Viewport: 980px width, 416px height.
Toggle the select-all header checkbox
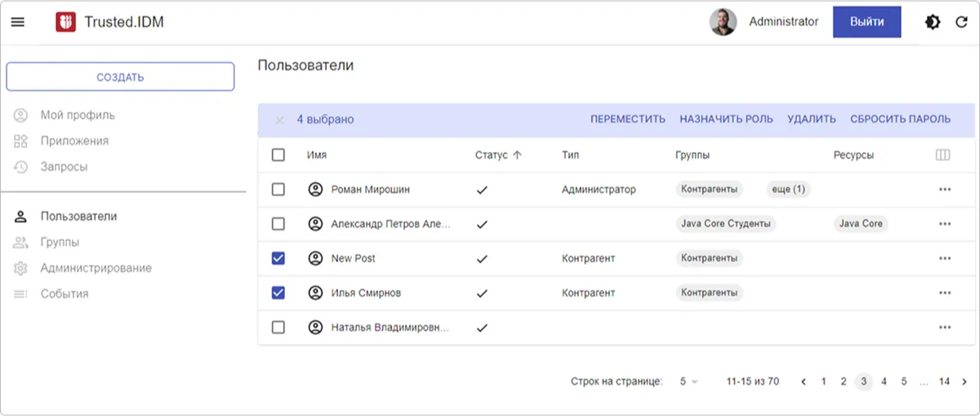click(x=278, y=155)
